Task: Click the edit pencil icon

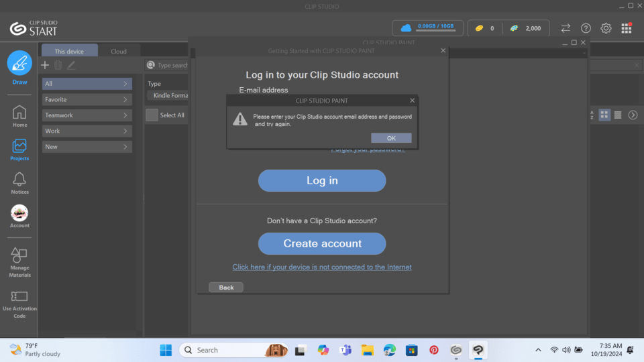Action: [x=71, y=65]
